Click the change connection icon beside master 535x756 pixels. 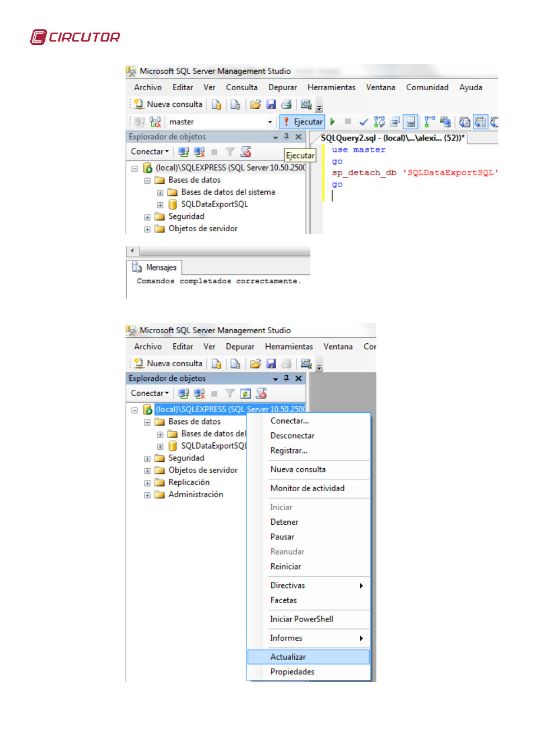click(155, 122)
